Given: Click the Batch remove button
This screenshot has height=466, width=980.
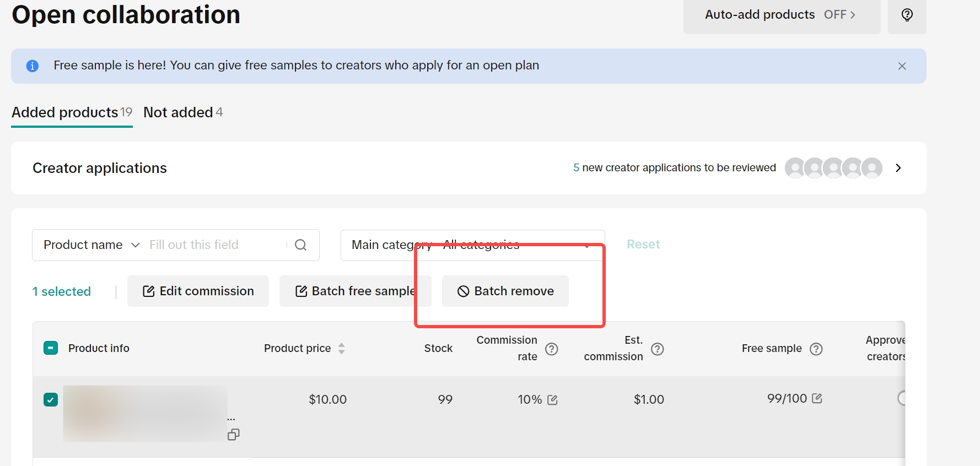Looking at the screenshot, I should point(505,291).
